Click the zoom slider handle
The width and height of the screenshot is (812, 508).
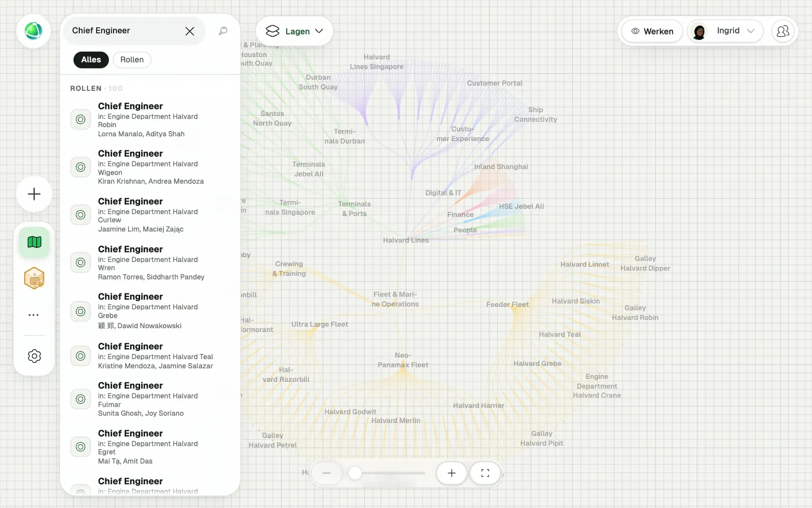355,473
